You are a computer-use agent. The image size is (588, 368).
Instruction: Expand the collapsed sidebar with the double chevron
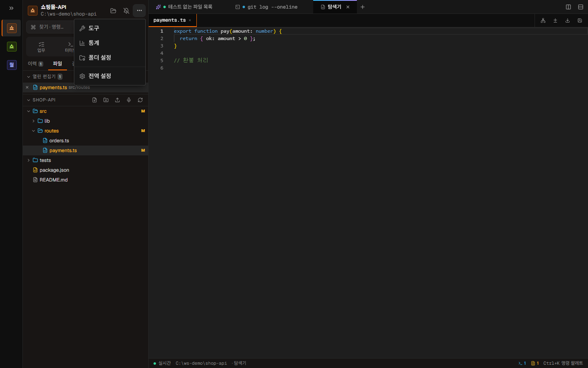11,8
